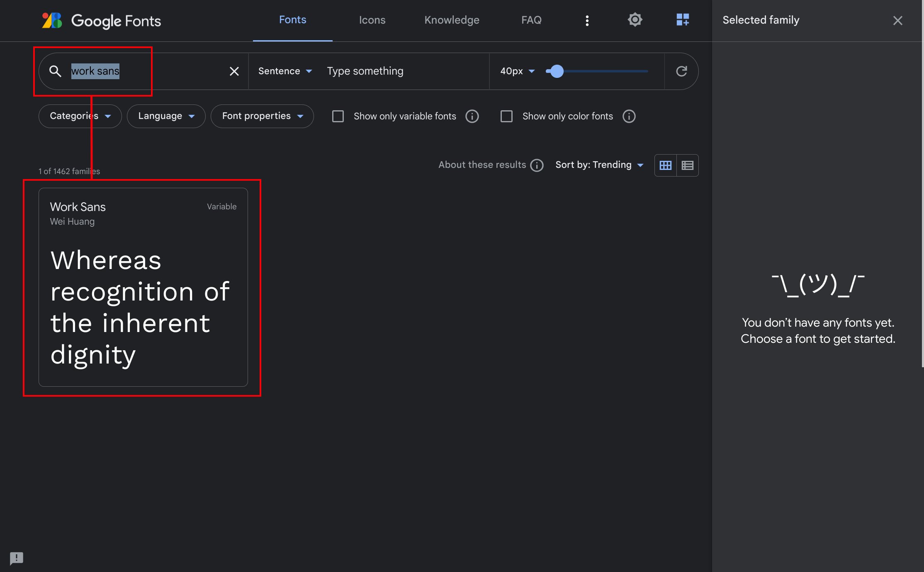Viewport: 924px width, 572px height.
Task: Close the Selected family panel
Action: pyautogui.click(x=898, y=20)
